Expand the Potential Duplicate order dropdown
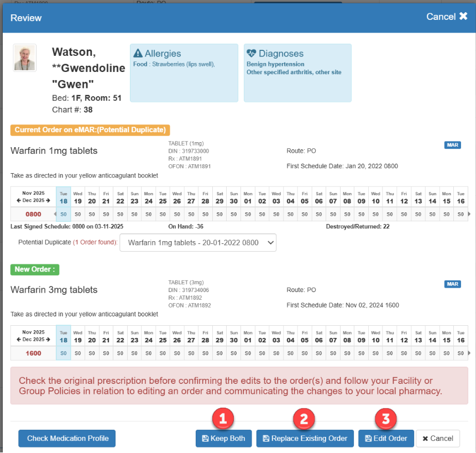The image size is (476, 453). [x=198, y=243]
